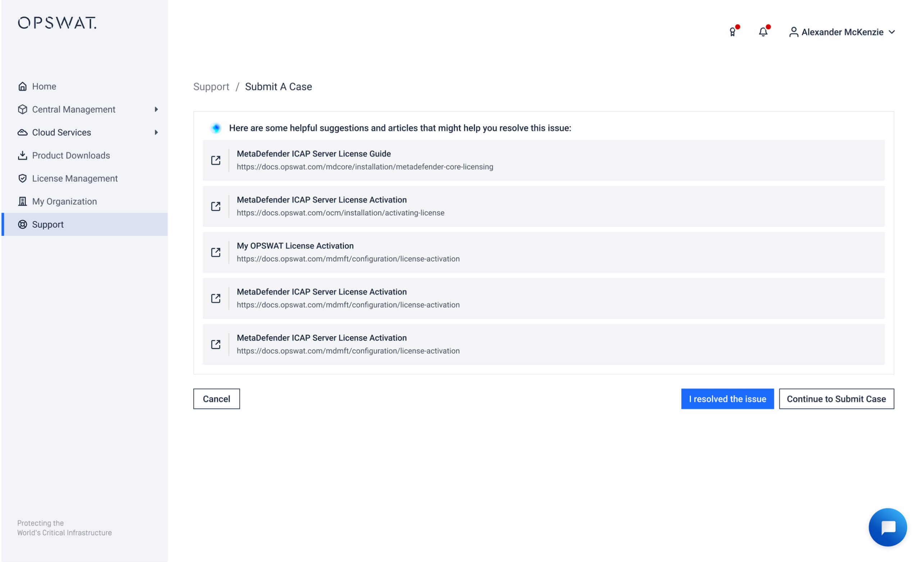This screenshot has width=924, height=562.
Task: Open the ocm activating-license article URL
Action: tap(340, 213)
